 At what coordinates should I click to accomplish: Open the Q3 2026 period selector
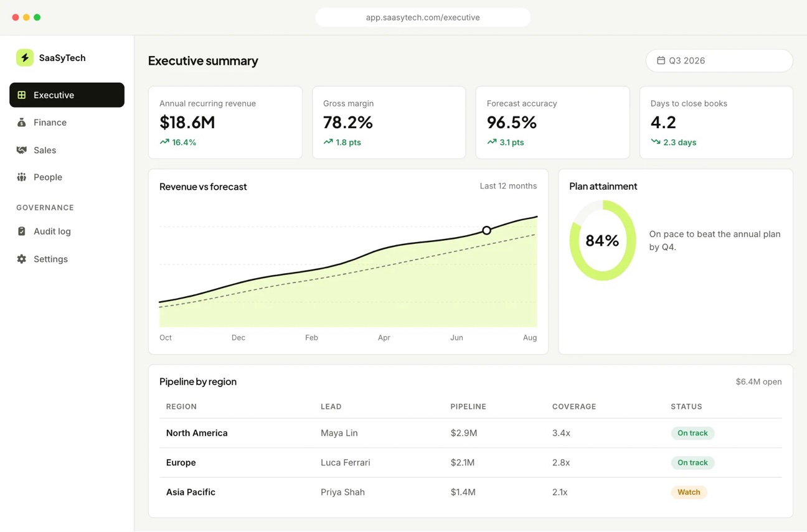pyautogui.click(x=719, y=60)
